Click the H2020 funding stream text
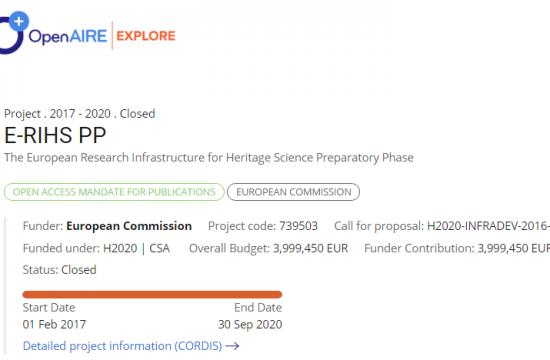550x360 pixels. point(120,248)
